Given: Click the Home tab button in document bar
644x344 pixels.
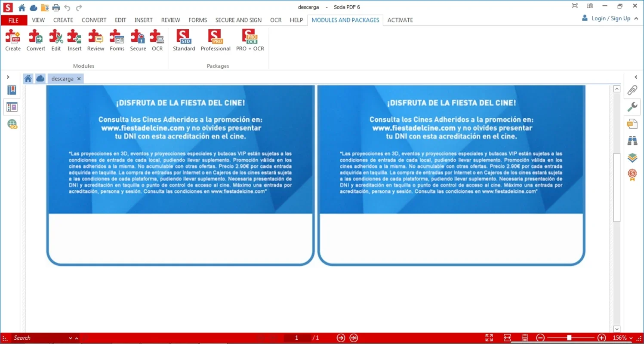Looking at the screenshot, I should pos(28,78).
